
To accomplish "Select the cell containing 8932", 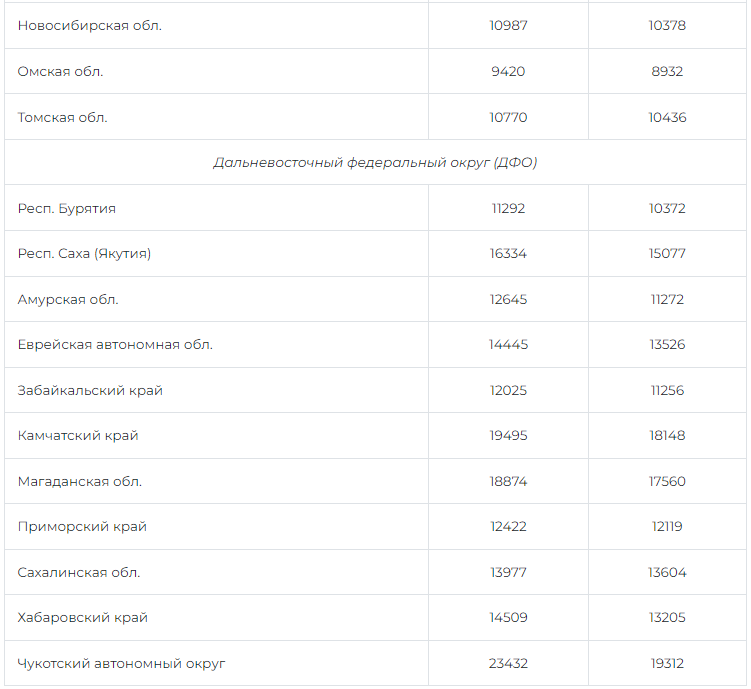I will (x=667, y=72).
